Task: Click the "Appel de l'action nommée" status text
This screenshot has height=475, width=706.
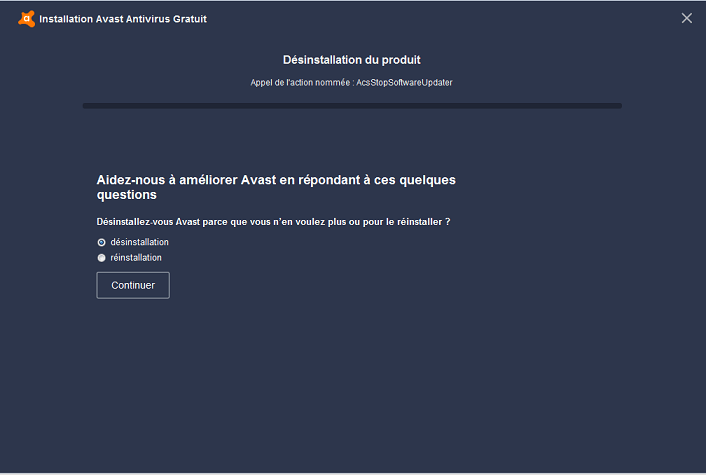Action: [301, 83]
